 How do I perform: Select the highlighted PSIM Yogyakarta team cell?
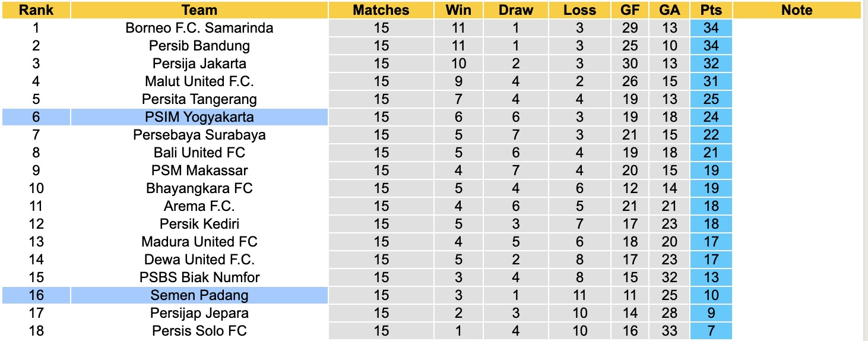click(x=199, y=117)
